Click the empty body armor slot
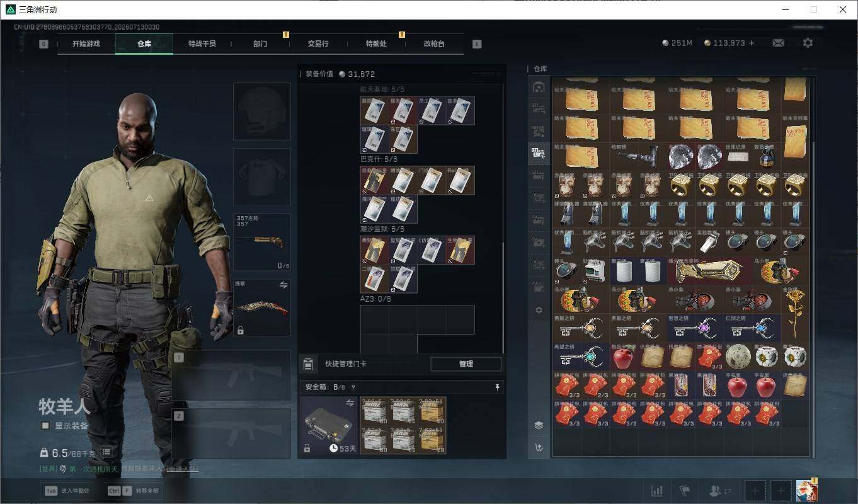The height and width of the screenshot is (504, 858). click(x=262, y=176)
